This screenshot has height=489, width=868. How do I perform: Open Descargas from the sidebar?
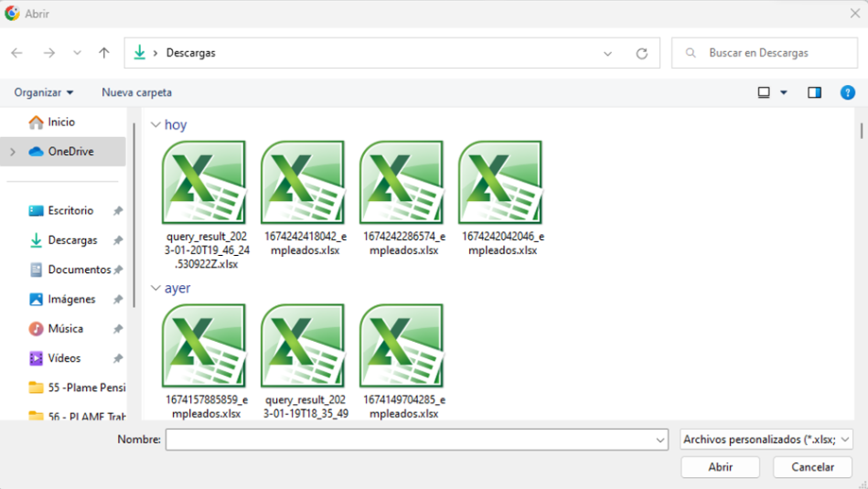coord(72,240)
